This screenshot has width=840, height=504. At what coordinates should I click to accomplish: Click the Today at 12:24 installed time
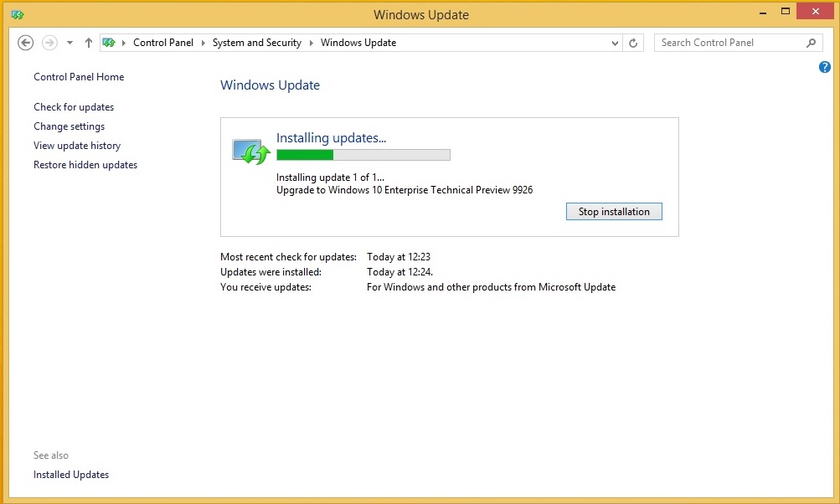pos(399,272)
